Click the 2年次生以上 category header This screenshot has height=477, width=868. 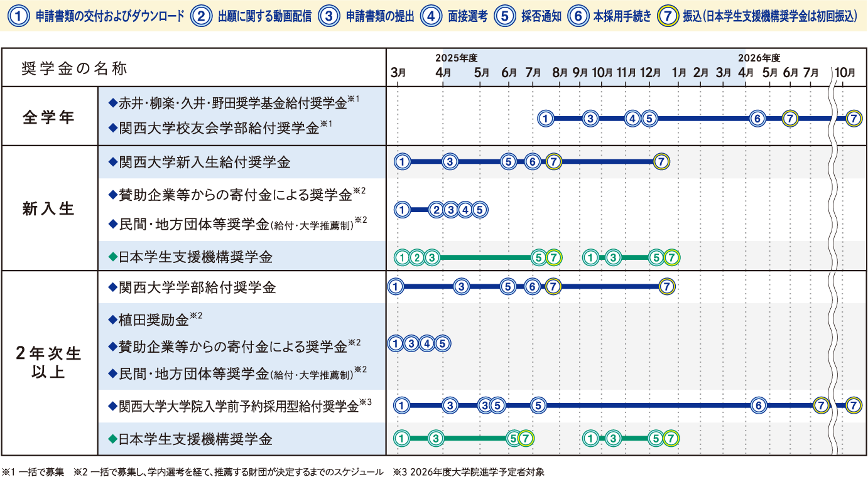49,363
